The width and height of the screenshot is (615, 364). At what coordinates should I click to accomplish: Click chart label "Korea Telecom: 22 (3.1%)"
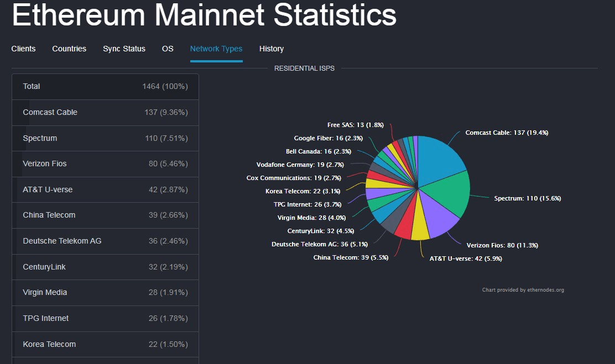click(x=303, y=191)
